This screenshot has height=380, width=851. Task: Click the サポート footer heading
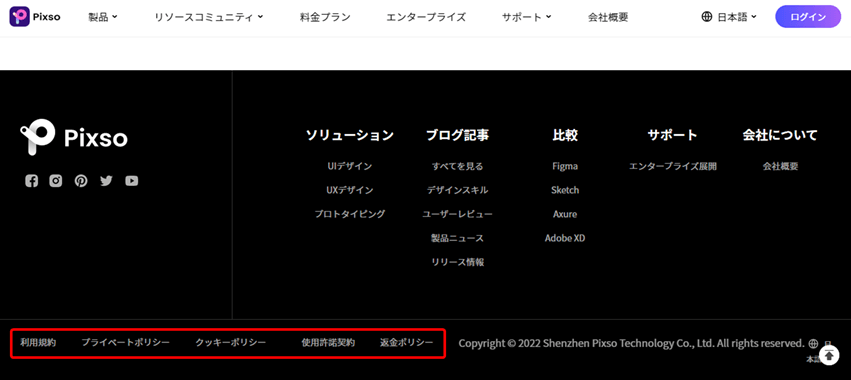[672, 135]
